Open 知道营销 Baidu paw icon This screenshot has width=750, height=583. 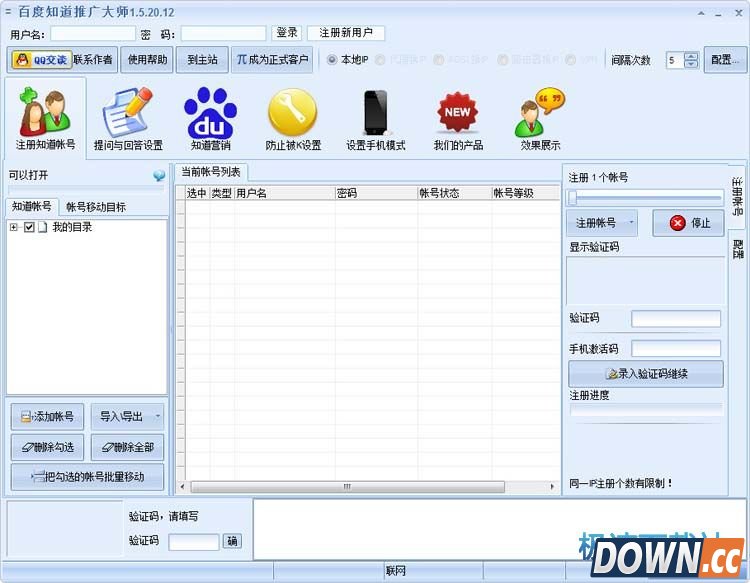(210, 113)
